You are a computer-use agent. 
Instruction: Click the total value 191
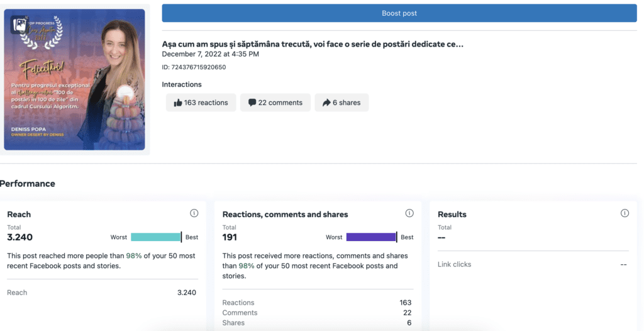[230, 237]
